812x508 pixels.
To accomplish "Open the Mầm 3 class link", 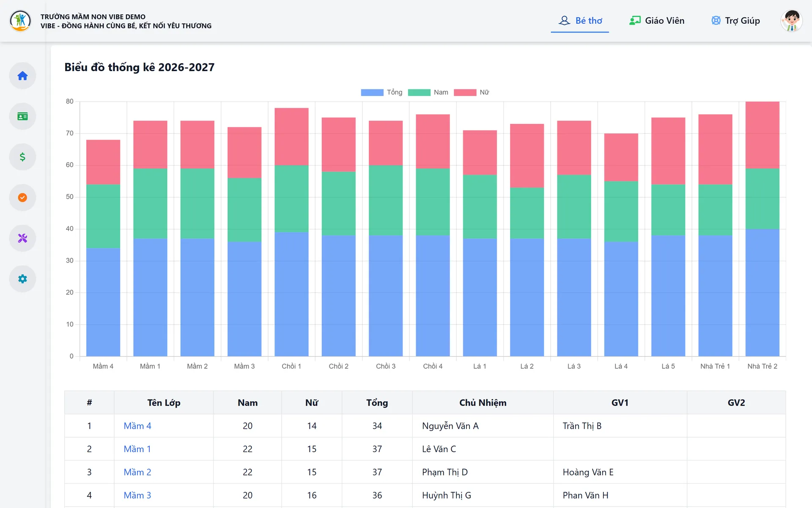I will (137, 495).
